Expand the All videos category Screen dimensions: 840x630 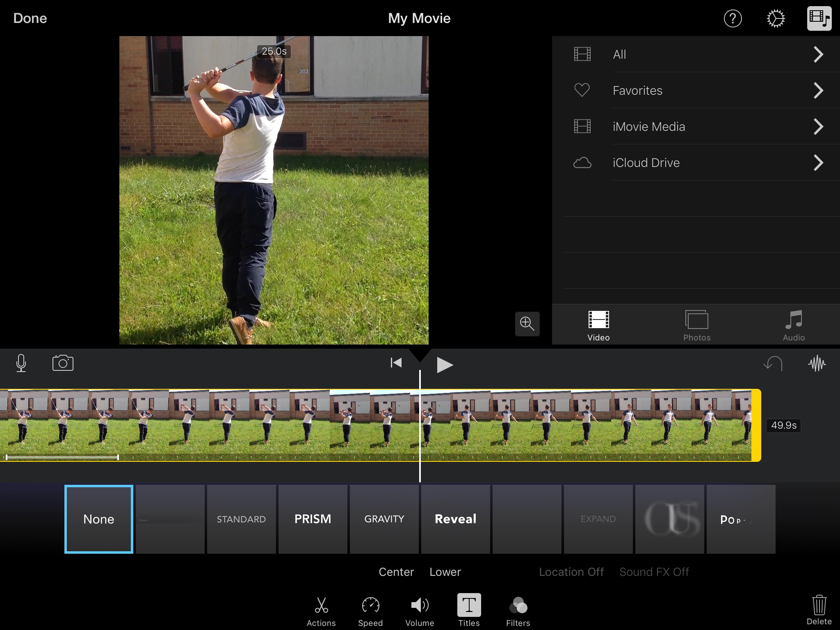click(818, 55)
